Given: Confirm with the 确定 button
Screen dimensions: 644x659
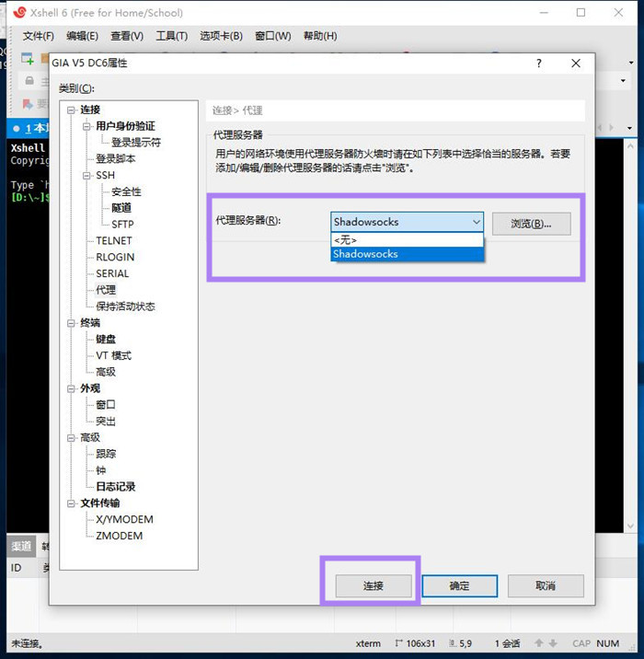Looking at the screenshot, I should point(460,586).
